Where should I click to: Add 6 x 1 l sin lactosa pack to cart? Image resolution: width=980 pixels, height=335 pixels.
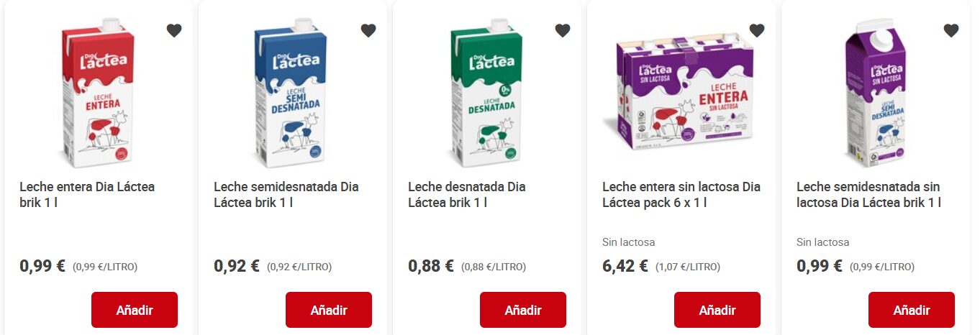(717, 310)
